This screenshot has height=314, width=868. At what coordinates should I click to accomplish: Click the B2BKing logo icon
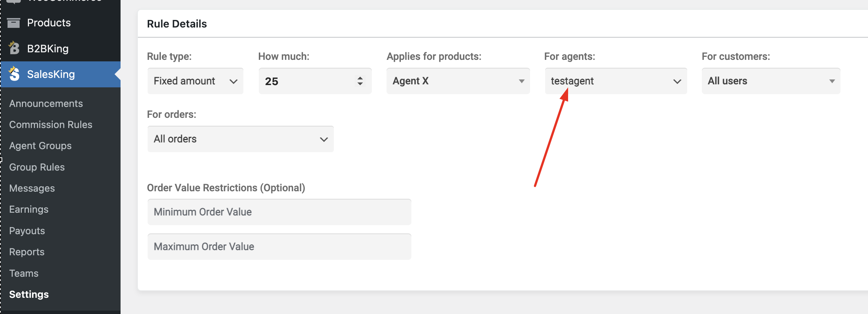tap(14, 48)
